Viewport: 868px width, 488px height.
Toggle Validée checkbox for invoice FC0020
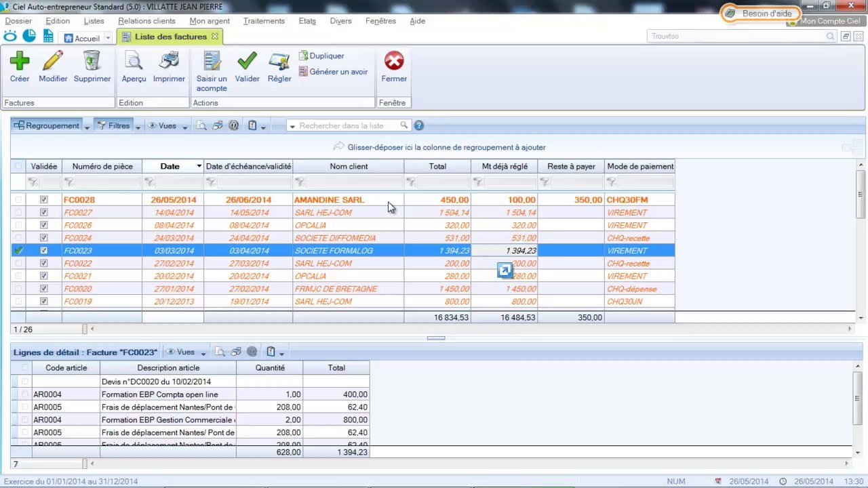click(44, 289)
